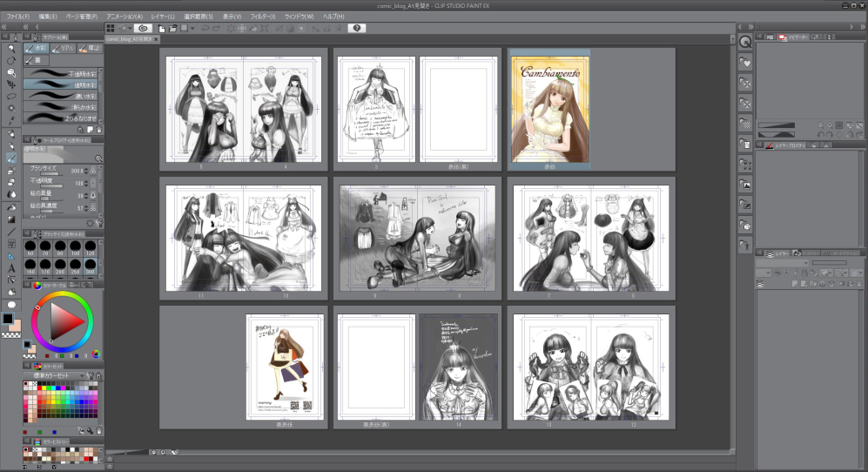
Task: Select the Blend droplet tool
Action: tap(11, 194)
